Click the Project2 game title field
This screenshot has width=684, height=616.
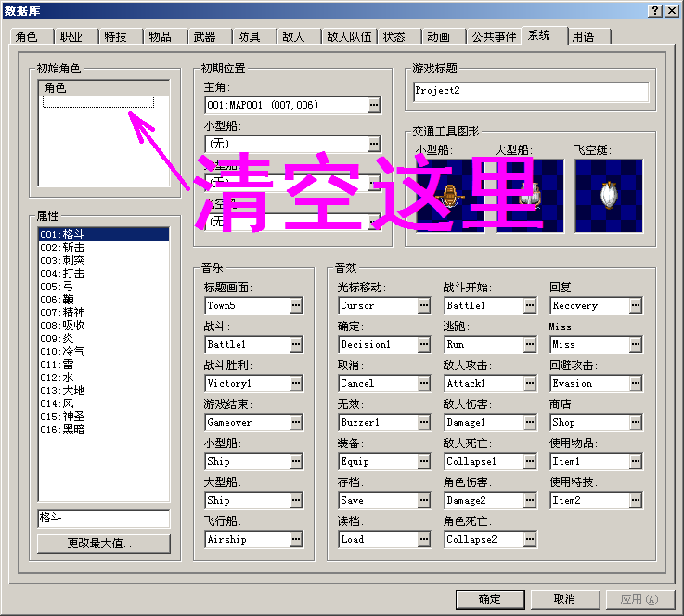(531, 91)
